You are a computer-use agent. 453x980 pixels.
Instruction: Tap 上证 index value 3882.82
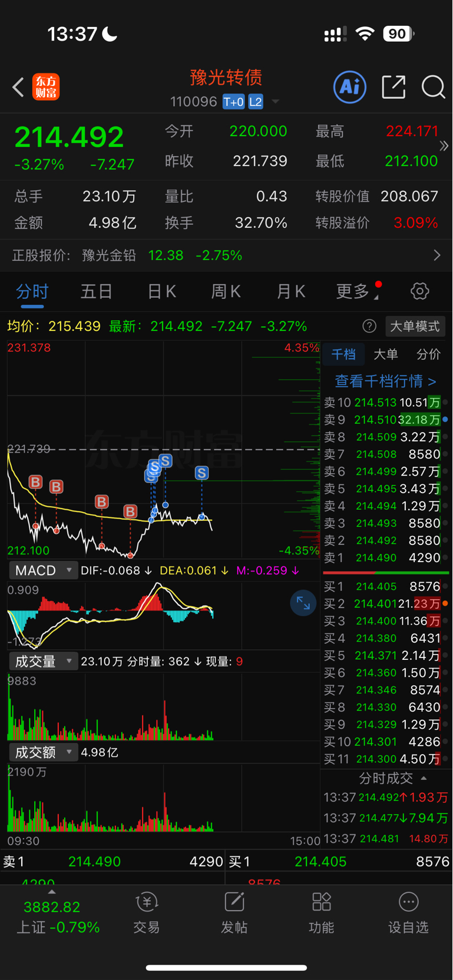click(52, 907)
